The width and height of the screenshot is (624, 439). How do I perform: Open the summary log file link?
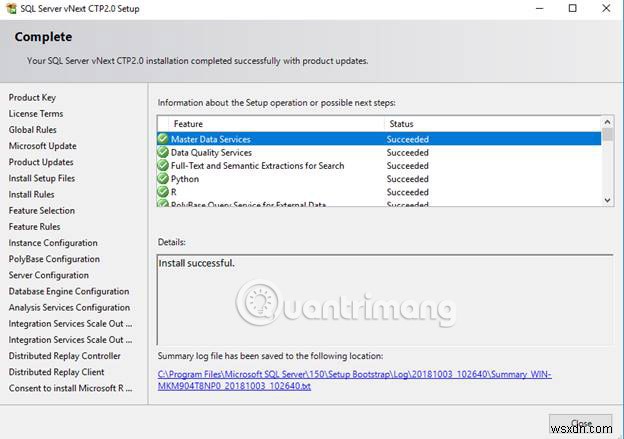(x=354, y=380)
